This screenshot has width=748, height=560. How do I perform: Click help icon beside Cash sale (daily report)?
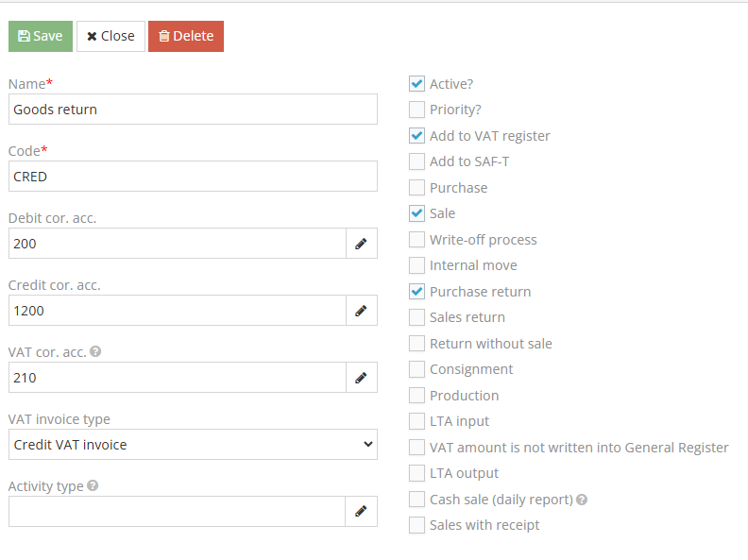pyautogui.click(x=582, y=500)
